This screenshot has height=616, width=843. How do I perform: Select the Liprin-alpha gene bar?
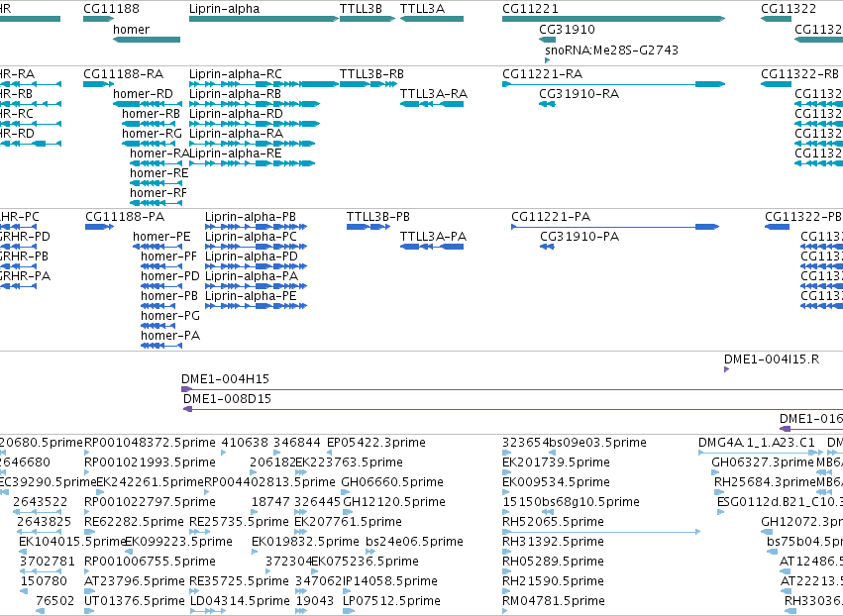(x=263, y=19)
